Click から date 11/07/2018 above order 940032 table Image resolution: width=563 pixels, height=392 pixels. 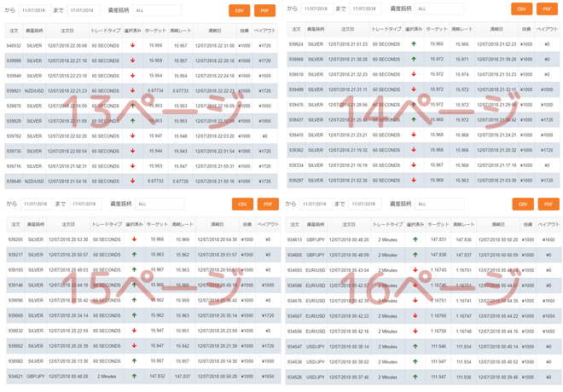click(35, 10)
